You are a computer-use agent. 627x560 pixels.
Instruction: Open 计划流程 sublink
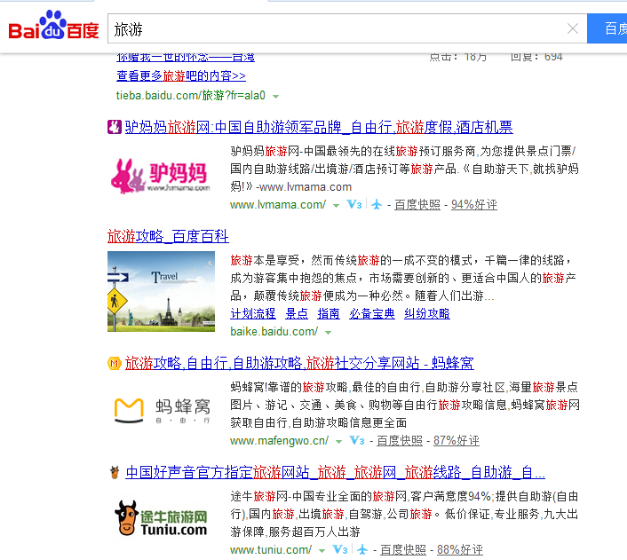pyautogui.click(x=253, y=314)
